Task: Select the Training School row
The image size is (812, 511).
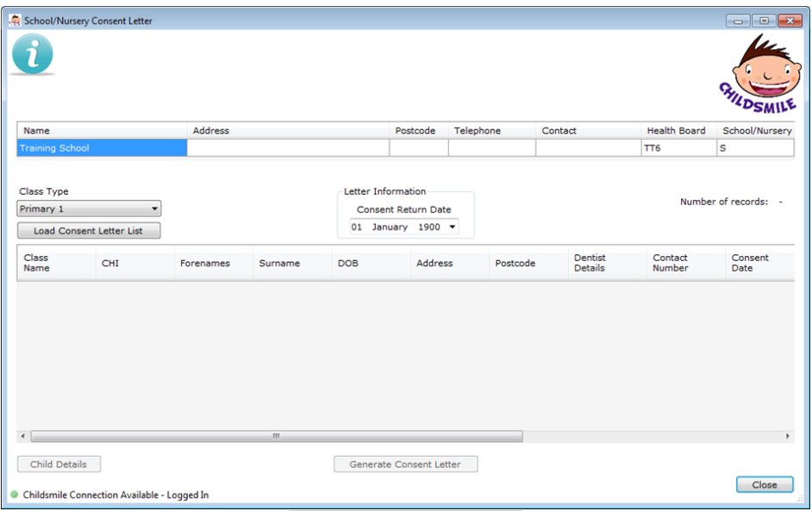Action: pos(102,148)
